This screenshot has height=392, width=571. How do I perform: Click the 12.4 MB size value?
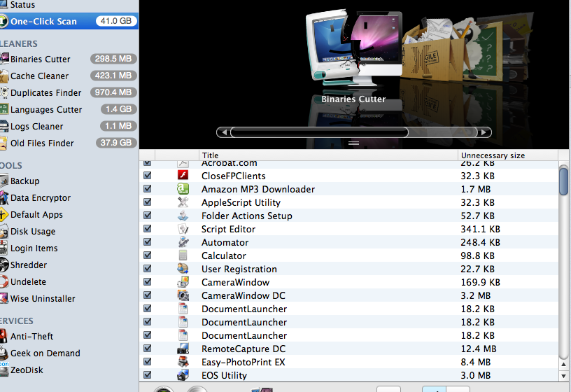[x=479, y=349]
